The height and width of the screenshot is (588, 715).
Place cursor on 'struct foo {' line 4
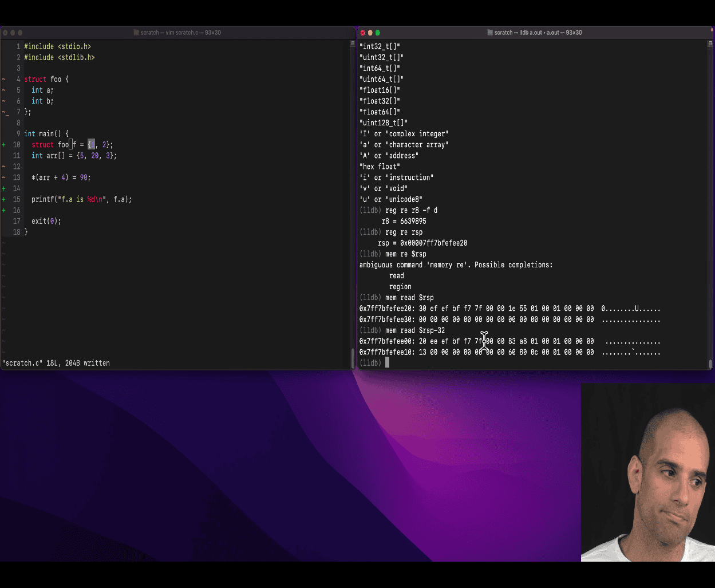(x=46, y=79)
